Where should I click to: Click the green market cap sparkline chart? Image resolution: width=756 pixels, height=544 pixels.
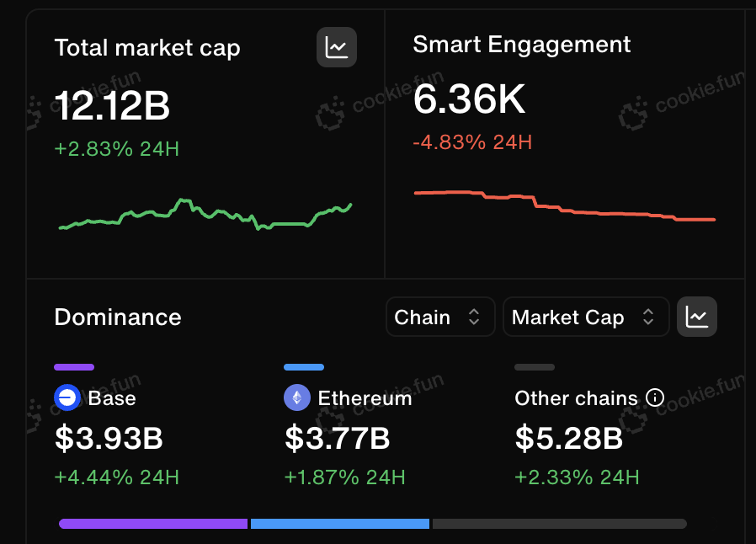205,214
